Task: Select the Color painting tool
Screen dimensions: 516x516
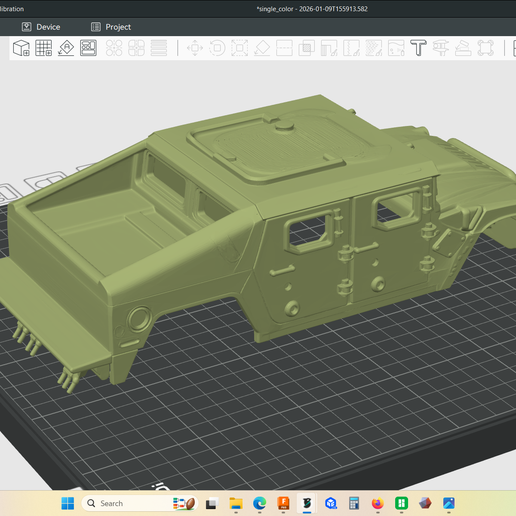Action: (x=374, y=48)
